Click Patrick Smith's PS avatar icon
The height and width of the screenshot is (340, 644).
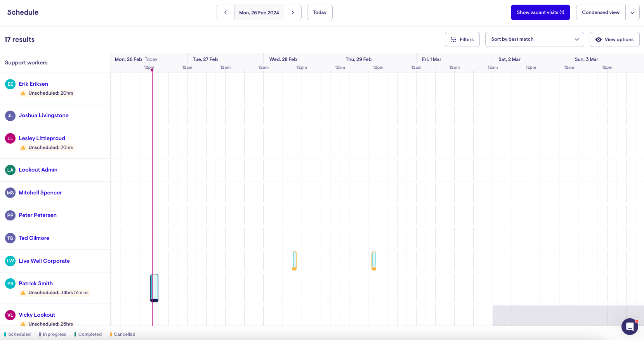(10, 284)
